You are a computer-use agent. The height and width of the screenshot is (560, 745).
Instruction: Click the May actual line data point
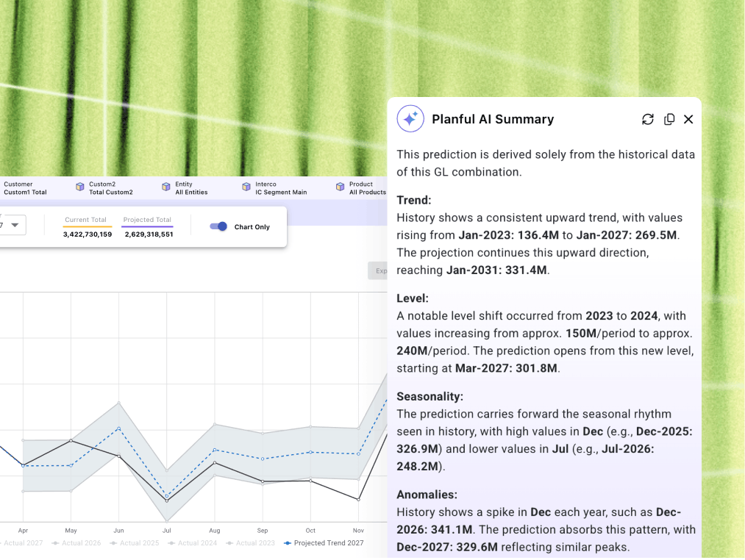[x=71, y=441]
